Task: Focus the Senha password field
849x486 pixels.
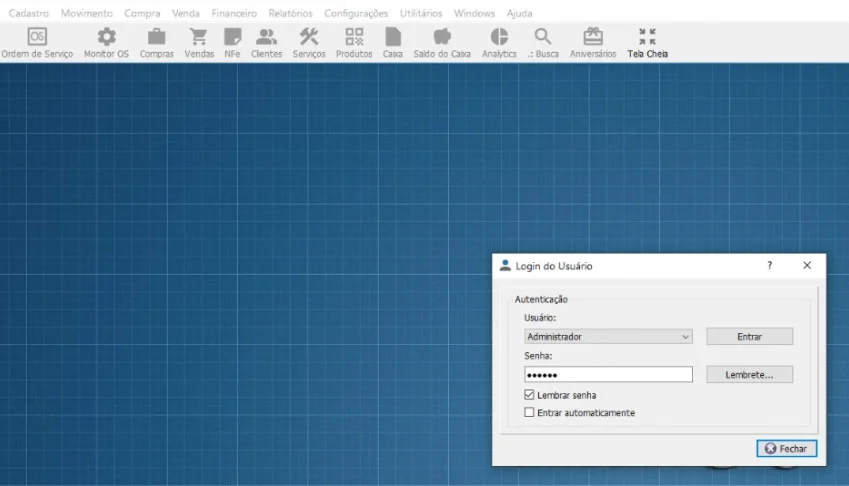Action: pyautogui.click(x=608, y=375)
